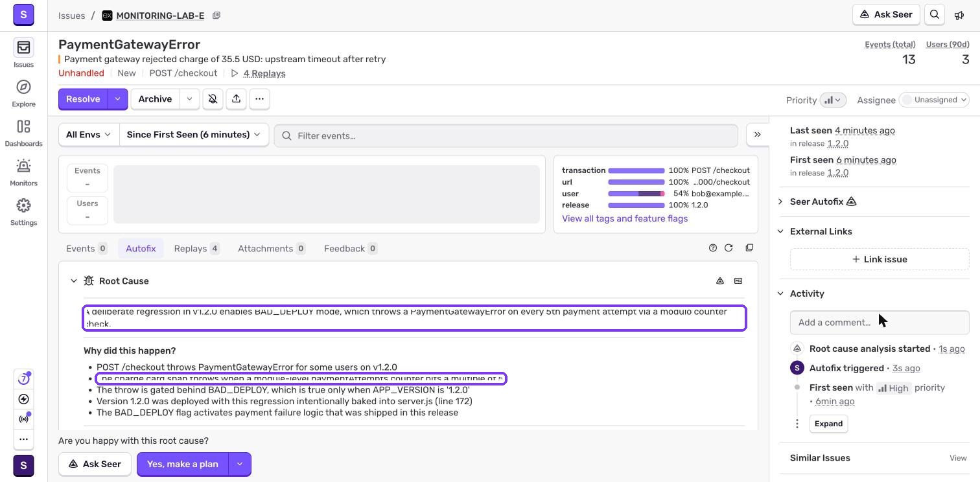
Task: Click Yes, make a plan button
Action: pyautogui.click(x=183, y=465)
